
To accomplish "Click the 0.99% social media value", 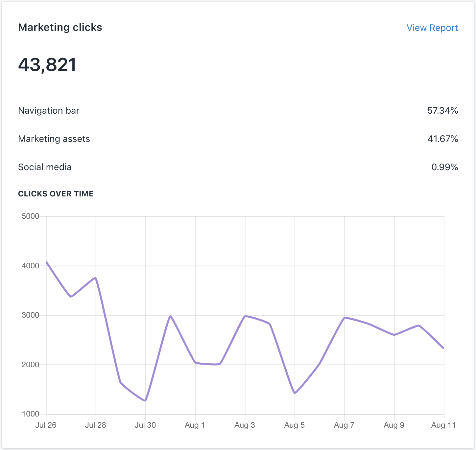I will click(x=444, y=167).
